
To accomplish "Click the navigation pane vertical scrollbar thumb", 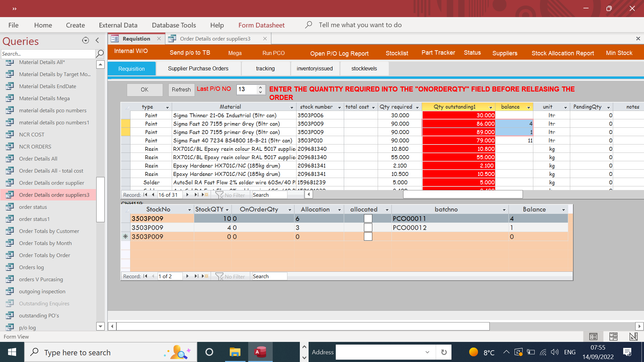I will 100,199.
